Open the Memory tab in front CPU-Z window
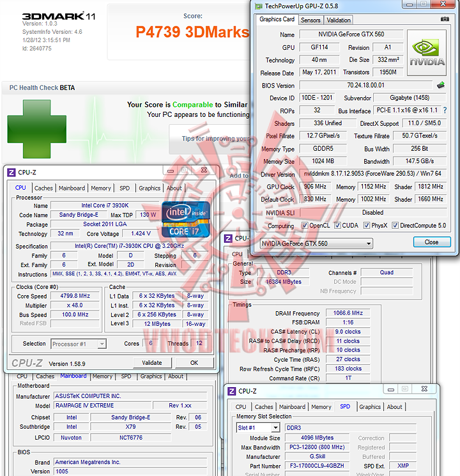 point(101,188)
